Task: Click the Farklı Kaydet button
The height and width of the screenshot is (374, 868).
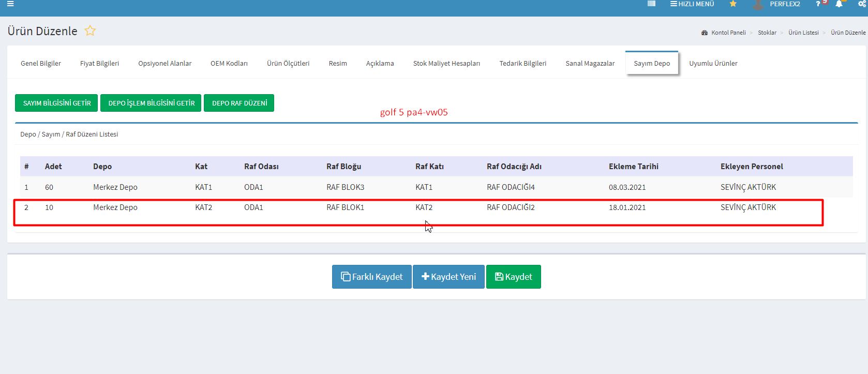Action: [x=371, y=277]
